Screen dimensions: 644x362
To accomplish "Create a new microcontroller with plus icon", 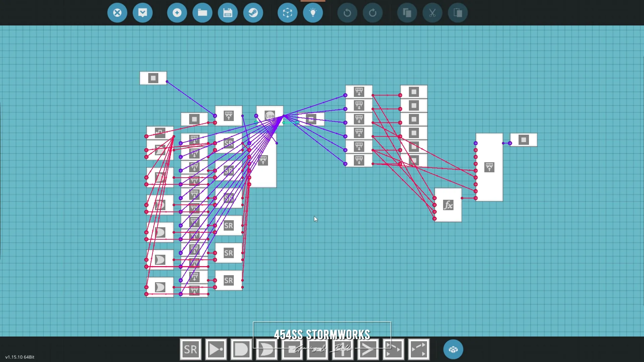I will [x=177, y=13].
